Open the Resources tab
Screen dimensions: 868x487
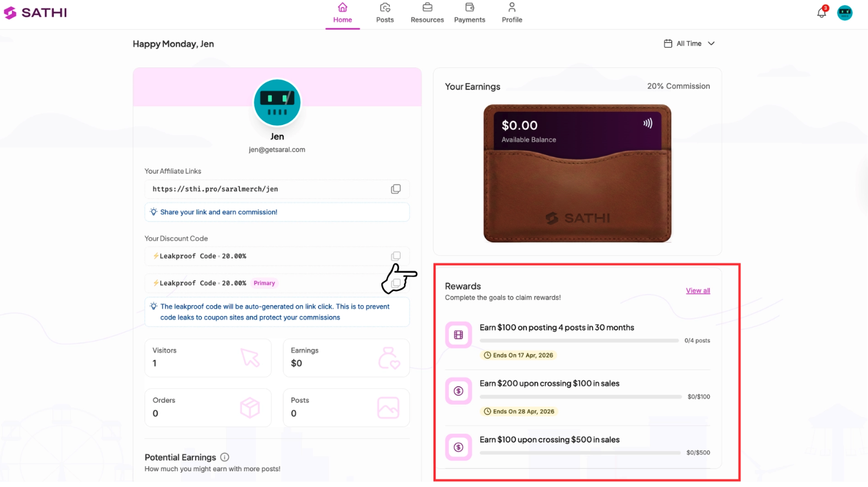[x=427, y=14]
